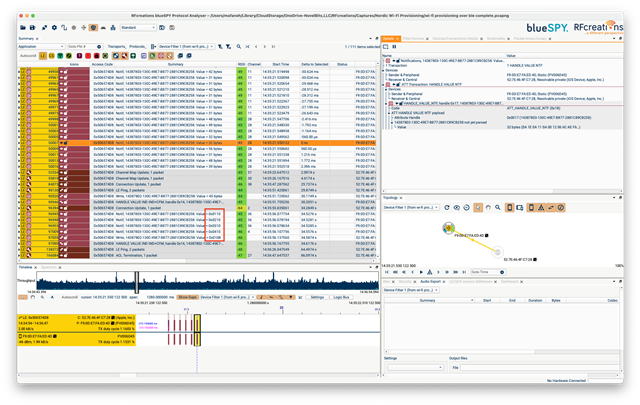Image resolution: width=640 pixels, height=405 pixels.
Task: Open the Application layer dropdown
Action: pos(41,47)
